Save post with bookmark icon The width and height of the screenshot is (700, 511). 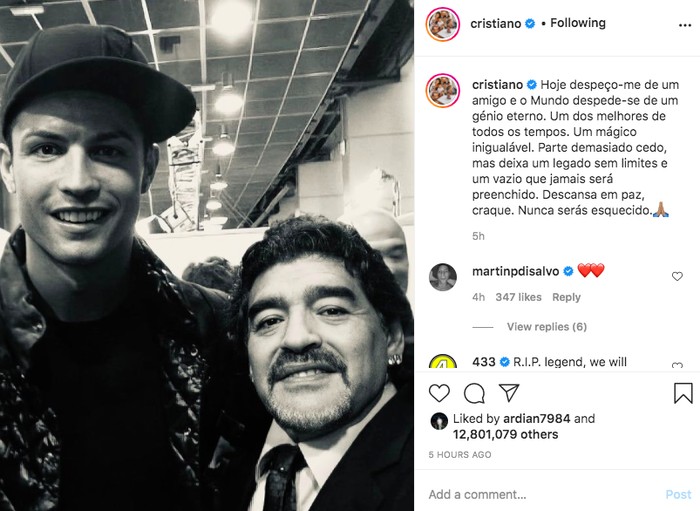coord(683,393)
